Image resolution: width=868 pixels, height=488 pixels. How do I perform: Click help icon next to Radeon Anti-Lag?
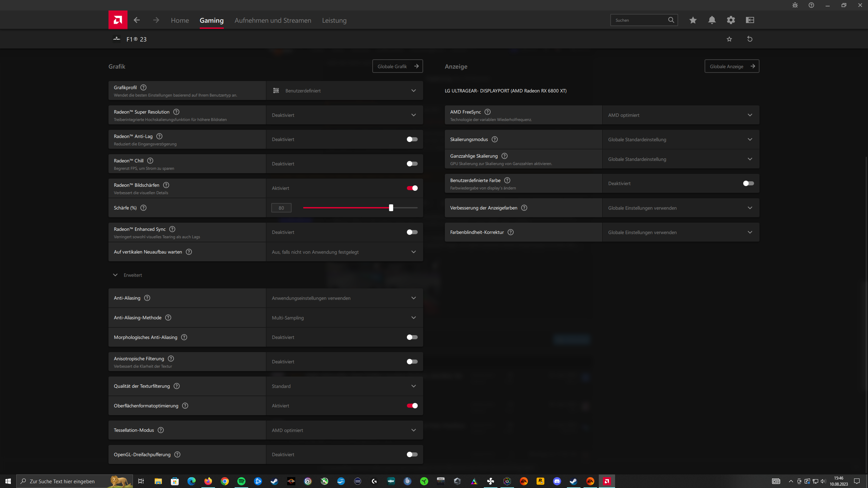click(159, 136)
